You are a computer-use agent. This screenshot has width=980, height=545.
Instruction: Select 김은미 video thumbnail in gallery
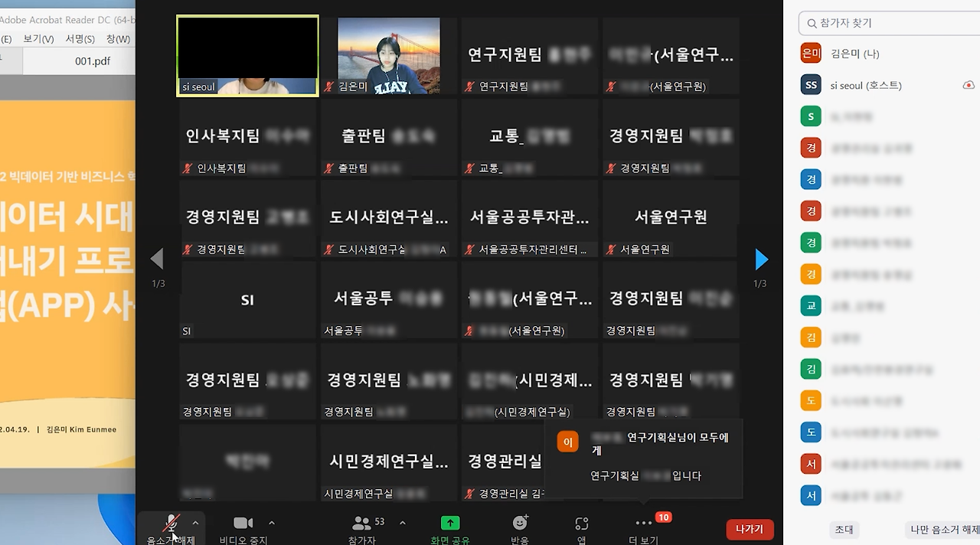coord(389,56)
